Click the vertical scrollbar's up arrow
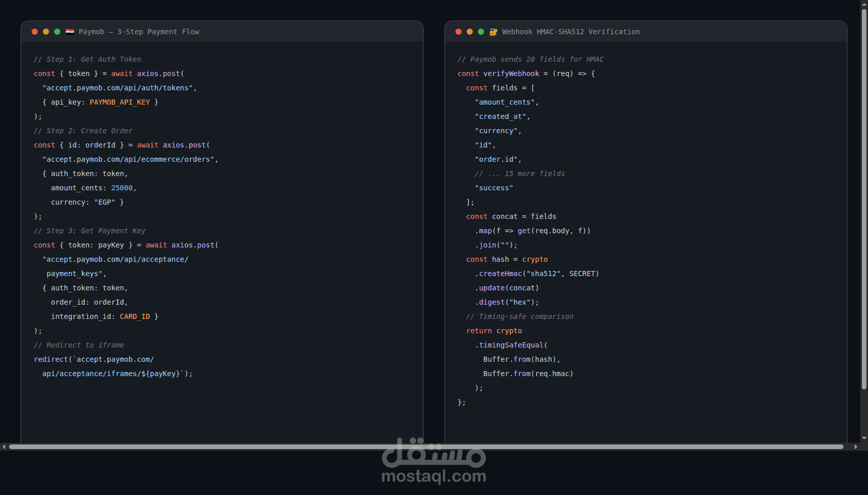The width and height of the screenshot is (868, 495). [864, 4]
